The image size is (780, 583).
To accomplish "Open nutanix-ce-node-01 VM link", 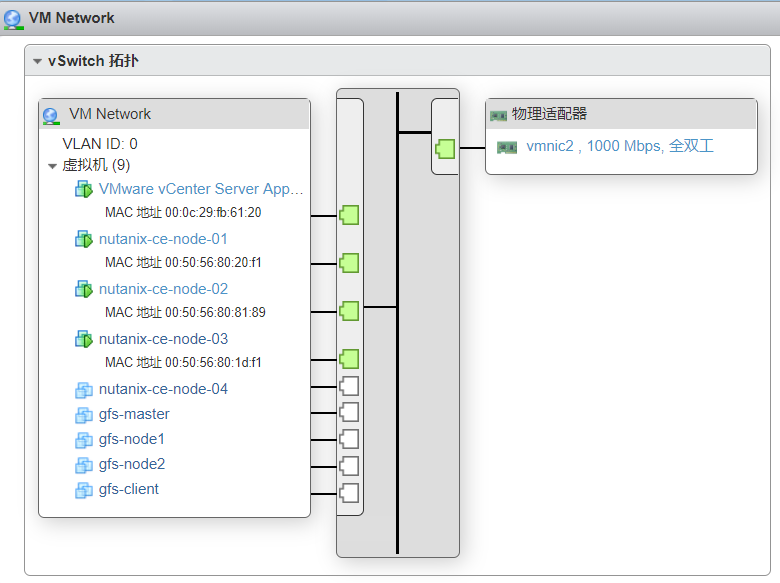I will pyautogui.click(x=163, y=239).
